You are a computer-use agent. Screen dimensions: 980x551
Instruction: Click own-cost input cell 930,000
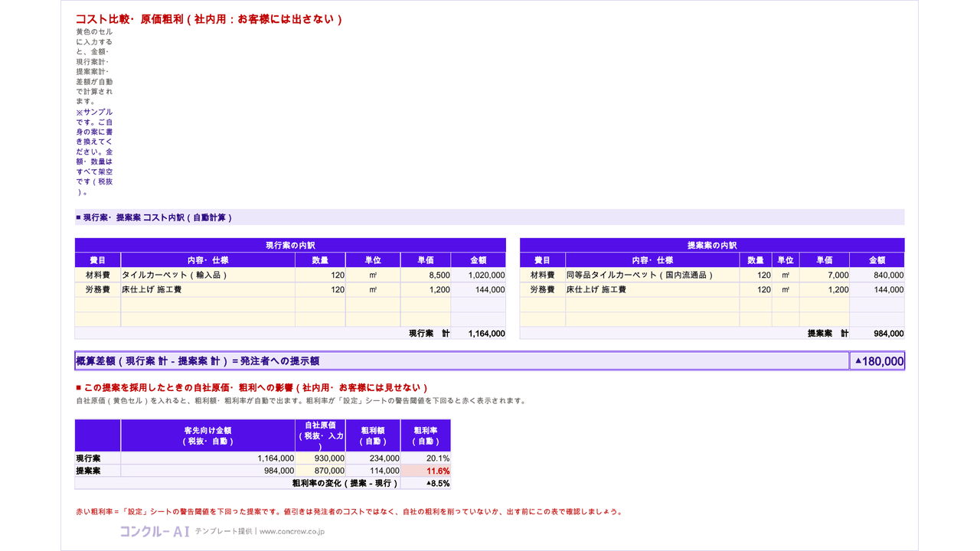click(320, 458)
